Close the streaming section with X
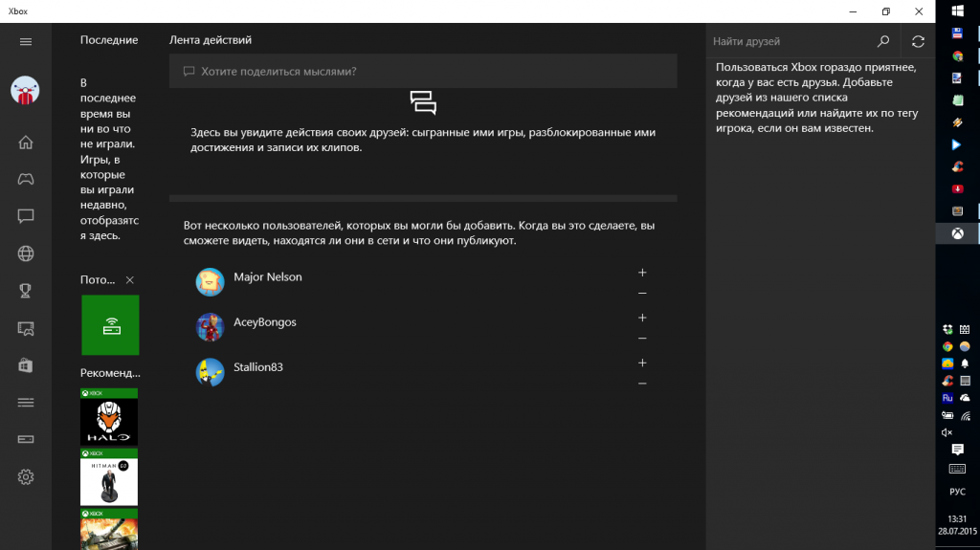Screen dimensions: 980x550 130,280
